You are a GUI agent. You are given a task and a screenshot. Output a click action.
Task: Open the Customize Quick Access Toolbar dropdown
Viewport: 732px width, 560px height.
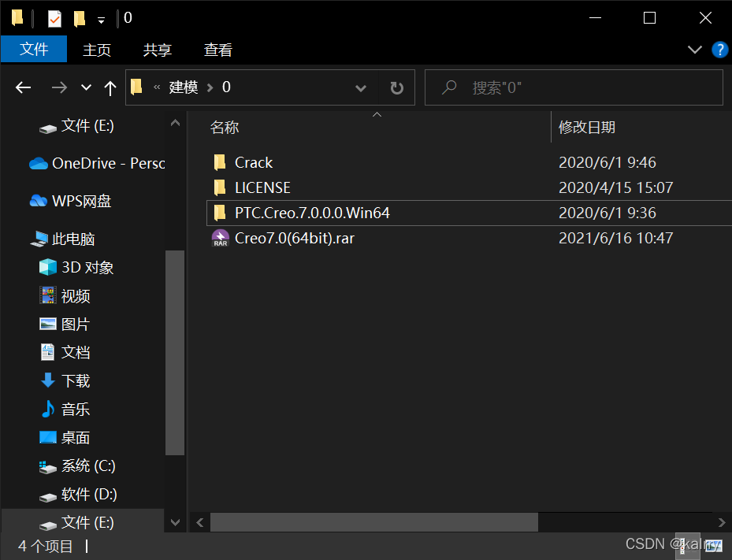[101, 20]
